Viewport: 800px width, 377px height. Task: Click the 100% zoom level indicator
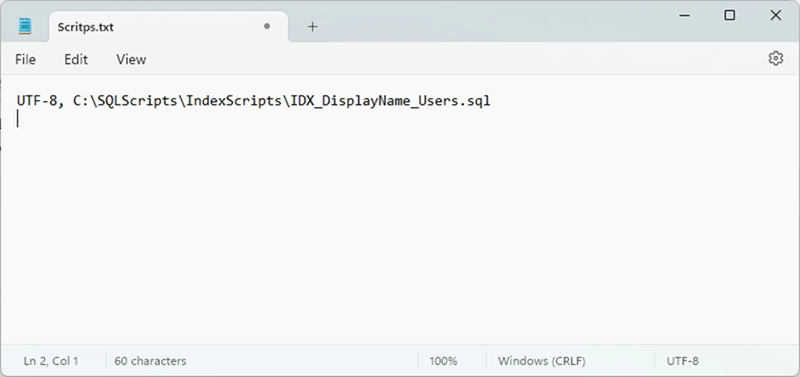pyautogui.click(x=443, y=361)
